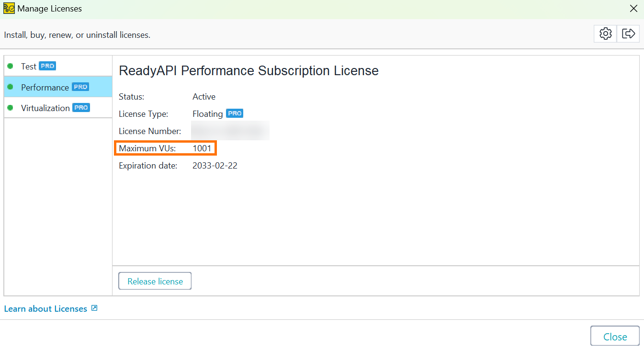Click the Close button
This screenshot has width=644, height=350.
pyautogui.click(x=615, y=336)
